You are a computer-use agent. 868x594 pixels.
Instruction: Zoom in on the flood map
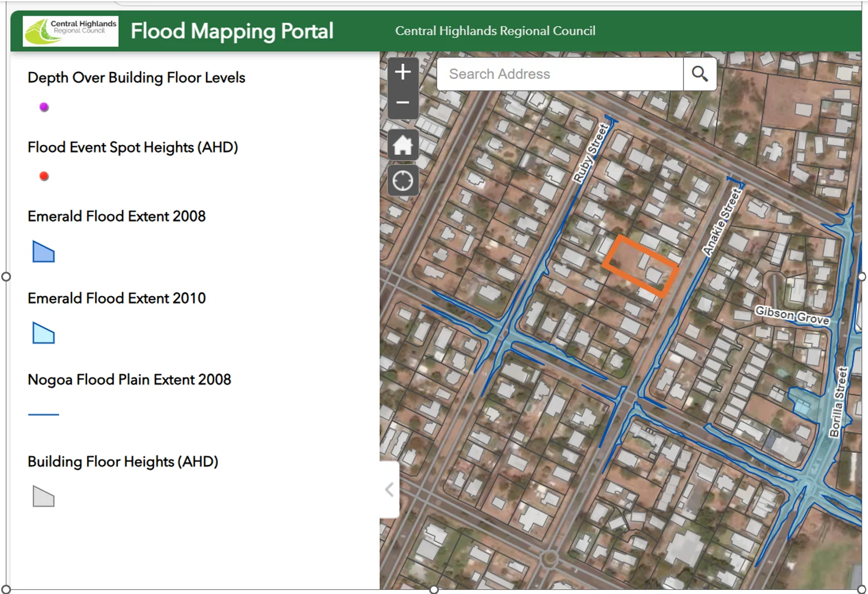click(403, 73)
